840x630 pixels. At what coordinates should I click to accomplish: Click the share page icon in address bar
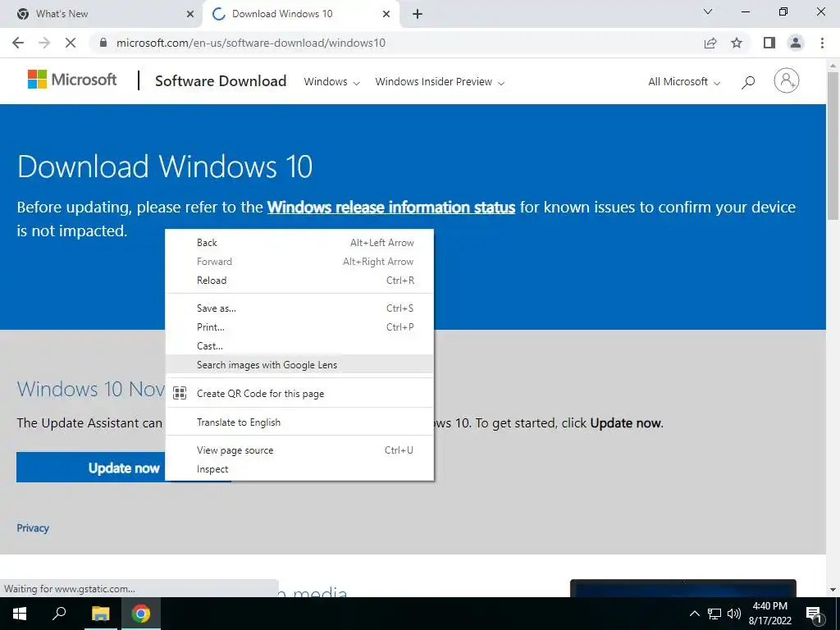point(710,43)
